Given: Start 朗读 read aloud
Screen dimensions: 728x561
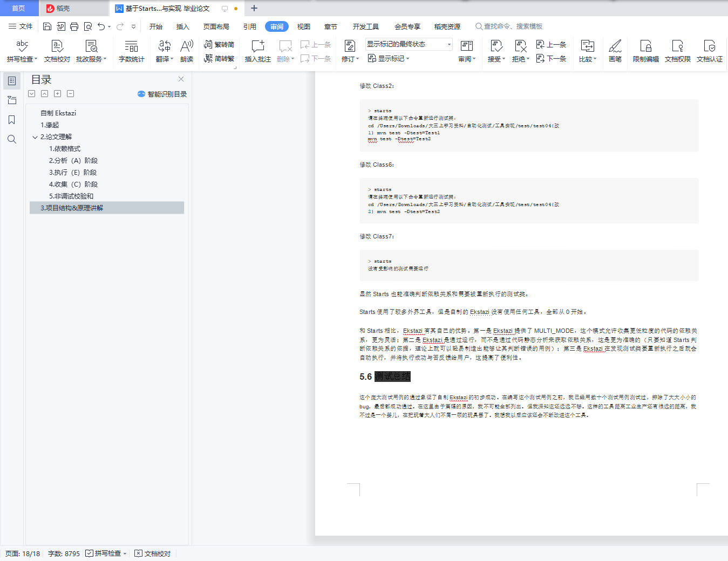Looking at the screenshot, I should [187, 51].
